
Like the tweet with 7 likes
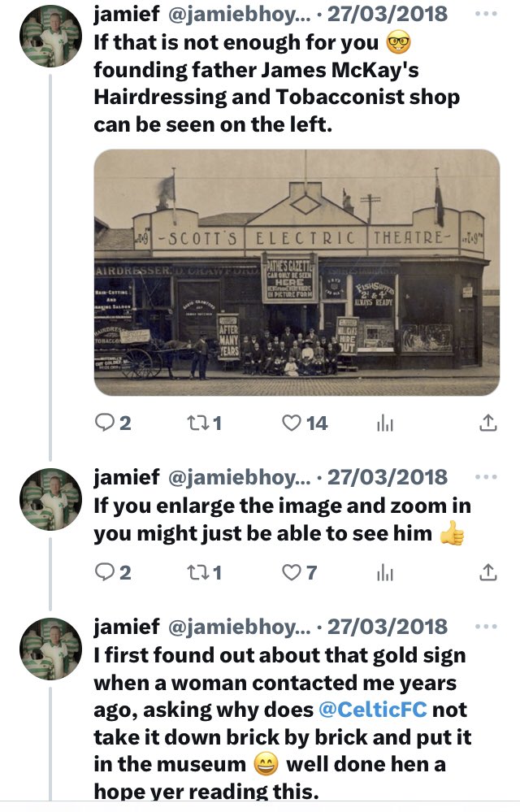tap(300, 573)
